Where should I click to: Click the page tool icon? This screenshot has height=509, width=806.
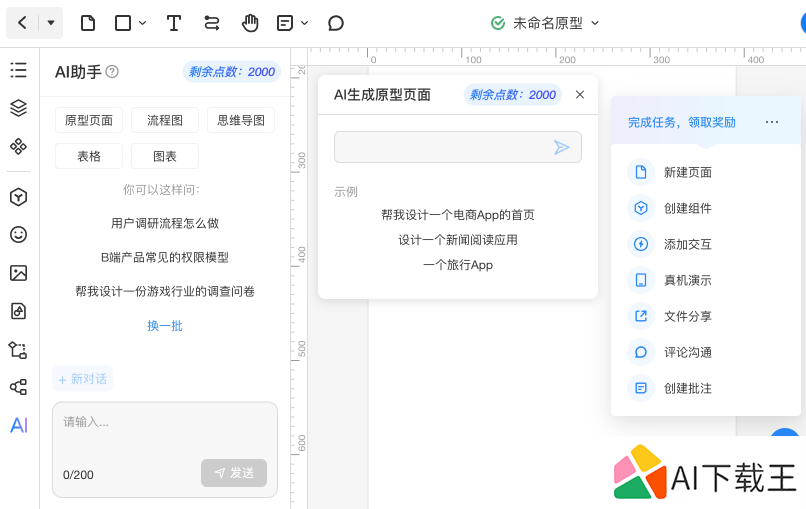click(88, 22)
